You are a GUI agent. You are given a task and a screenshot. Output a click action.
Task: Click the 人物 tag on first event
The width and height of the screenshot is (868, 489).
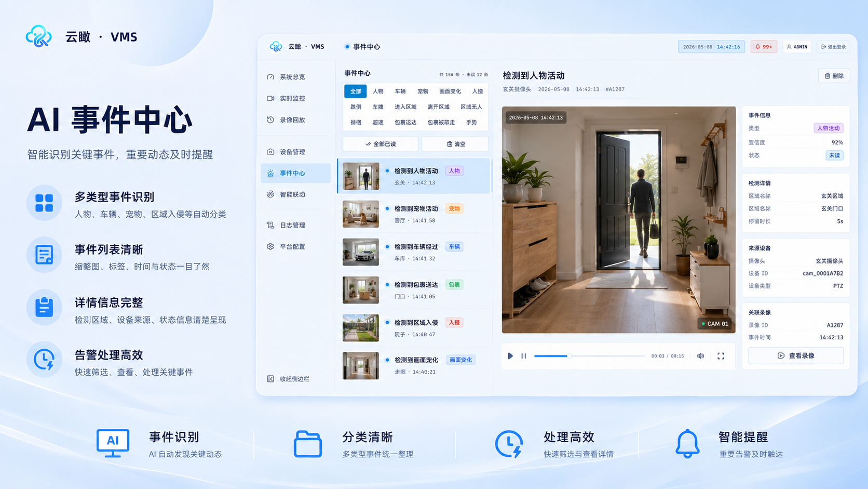coord(454,171)
